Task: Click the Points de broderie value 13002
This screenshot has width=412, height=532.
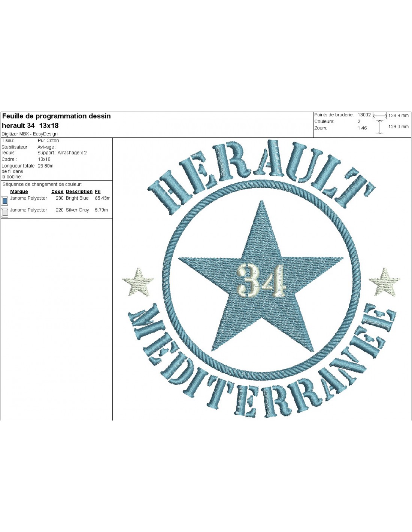Action: [x=364, y=115]
